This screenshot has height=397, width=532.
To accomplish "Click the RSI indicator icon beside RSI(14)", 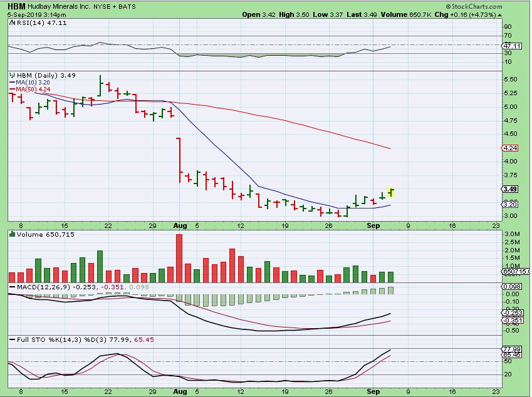I will point(12,23).
